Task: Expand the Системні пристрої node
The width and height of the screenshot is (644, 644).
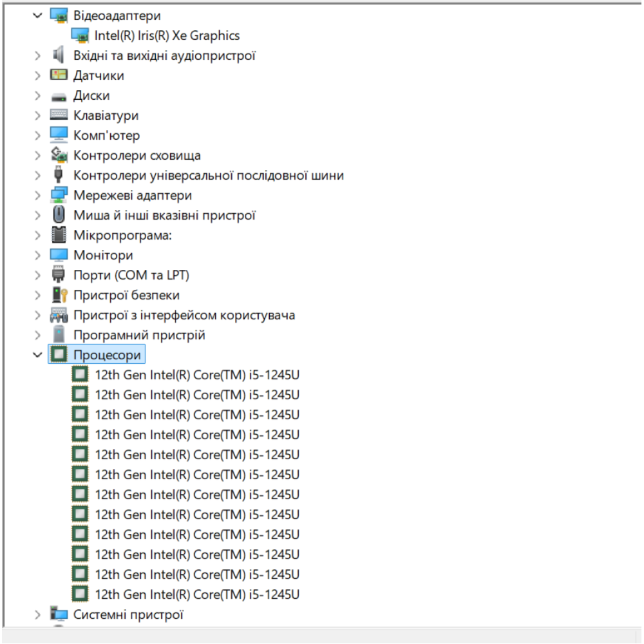Action: 37,615
